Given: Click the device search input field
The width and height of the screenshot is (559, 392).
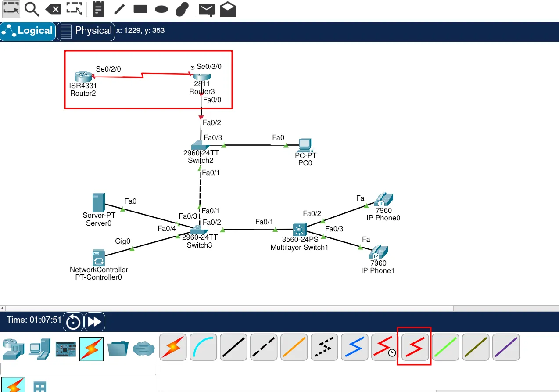Looking at the screenshot, I should point(79,369).
